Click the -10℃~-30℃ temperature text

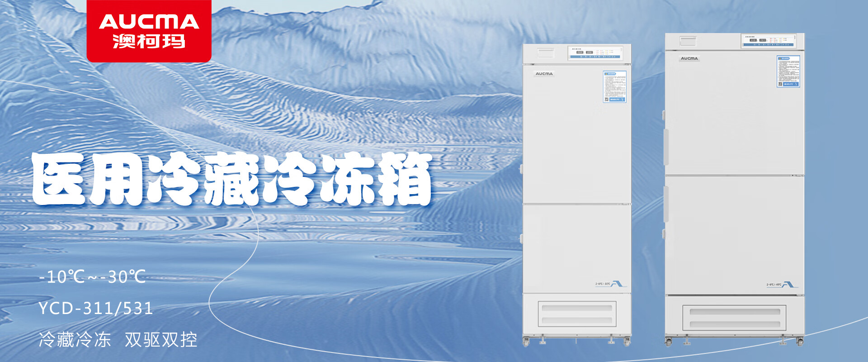click(x=92, y=276)
